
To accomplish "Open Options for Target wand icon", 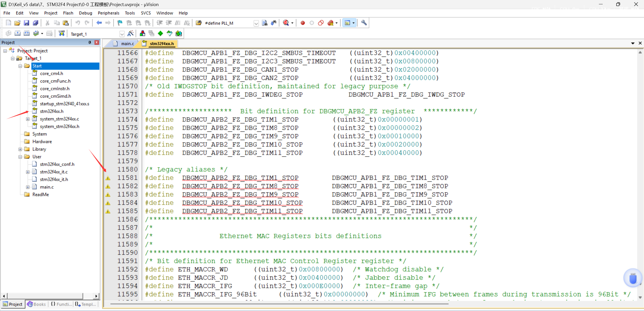I will tap(131, 34).
